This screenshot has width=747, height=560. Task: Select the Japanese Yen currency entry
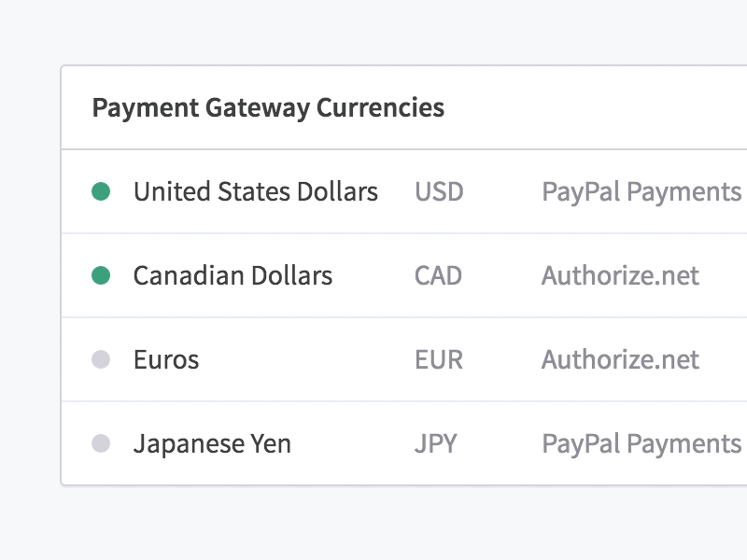(214, 443)
